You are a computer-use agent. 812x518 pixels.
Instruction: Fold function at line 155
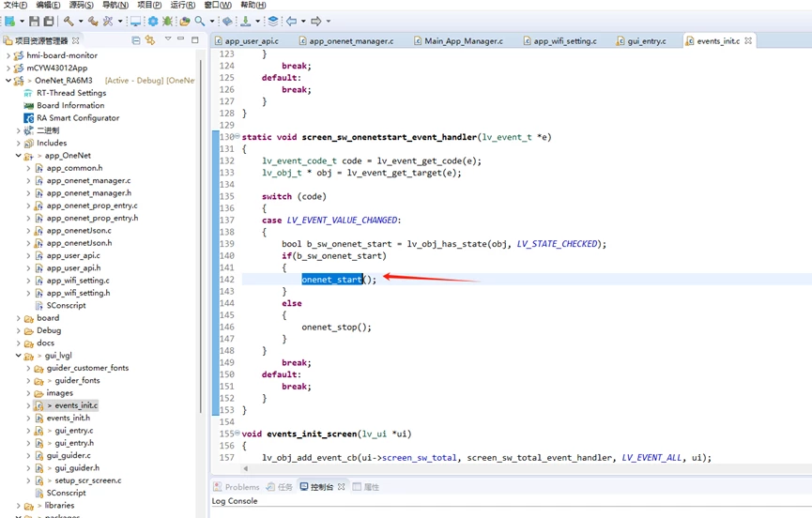point(237,434)
